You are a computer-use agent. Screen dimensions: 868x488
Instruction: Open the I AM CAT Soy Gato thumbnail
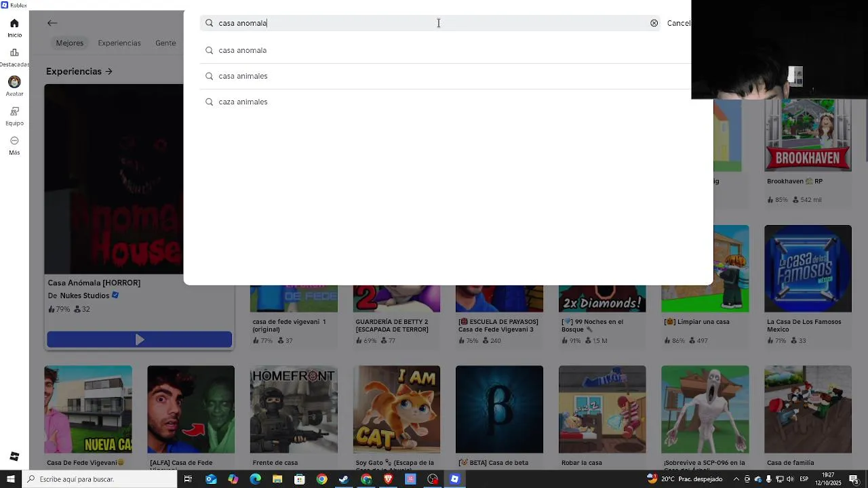tap(397, 409)
